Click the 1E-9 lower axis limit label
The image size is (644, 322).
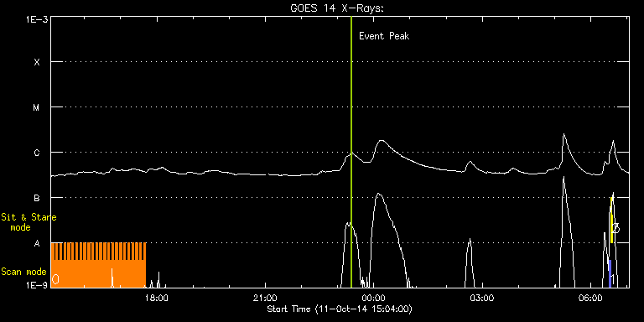click(x=36, y=284)
